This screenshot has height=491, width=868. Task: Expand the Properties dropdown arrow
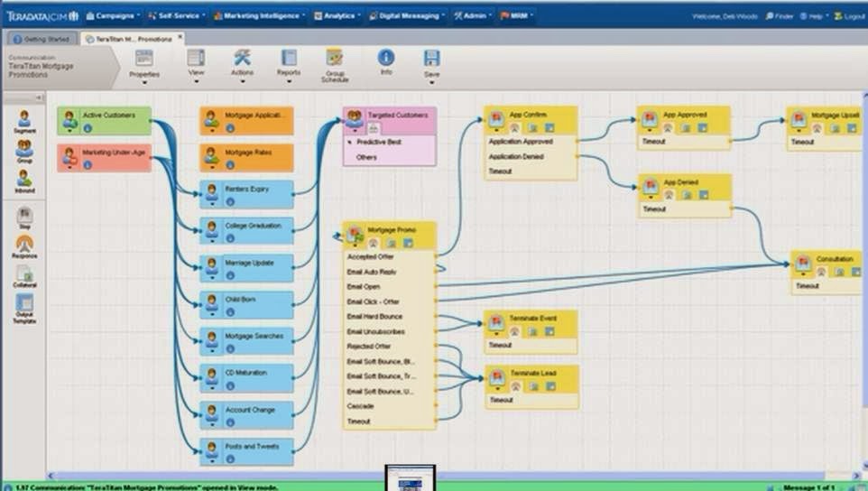click(x=144, y=83)
